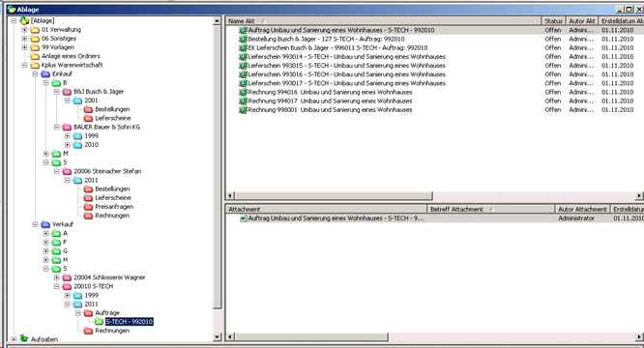
Task: Click the document icon of Rechnung 998001
Action: click(243, 110)
